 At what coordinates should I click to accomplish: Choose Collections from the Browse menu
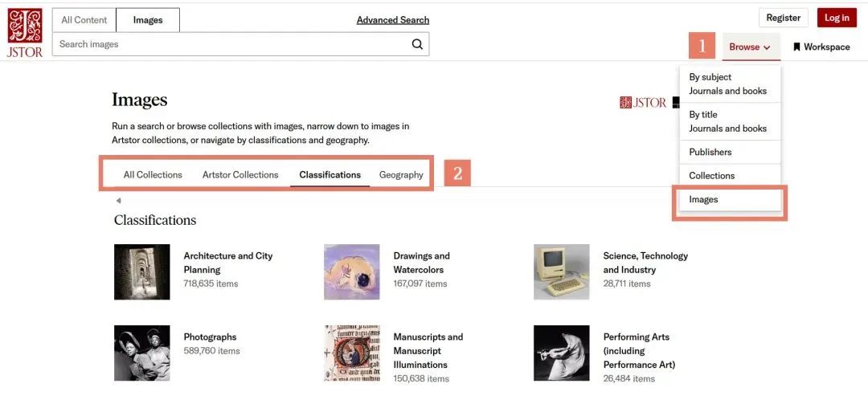click(x=712, y=175)
